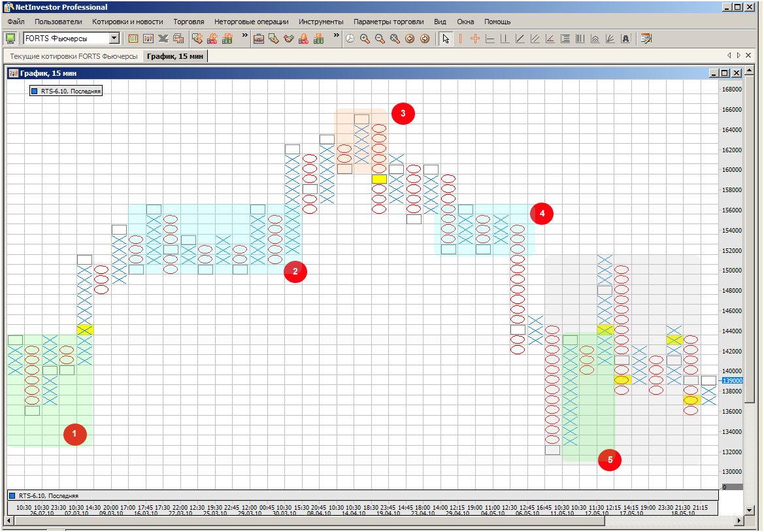The image size is (764, 532).
Task: Click the zoom in magnifier icon
Action: (365, 39)
